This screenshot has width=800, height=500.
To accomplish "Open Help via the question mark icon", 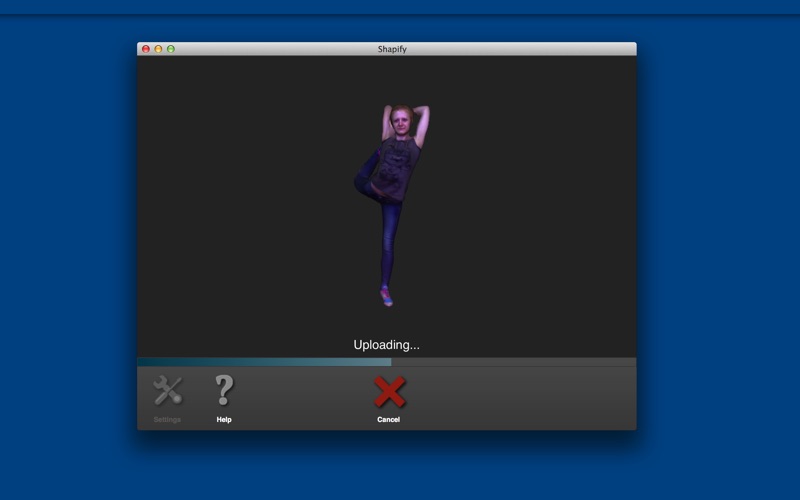I will click(224, 390).
